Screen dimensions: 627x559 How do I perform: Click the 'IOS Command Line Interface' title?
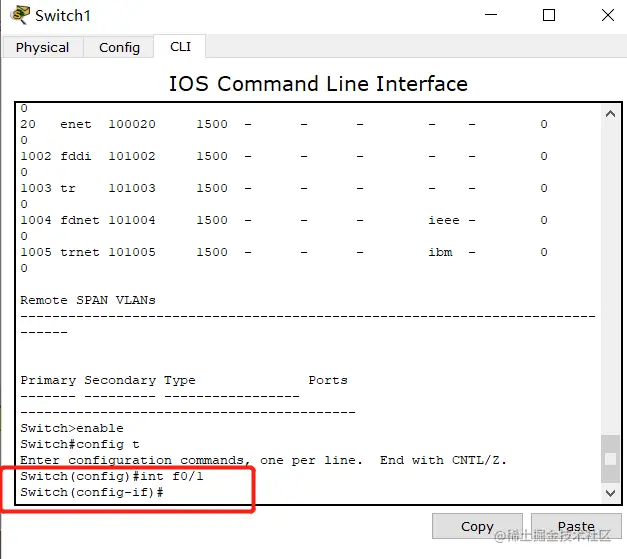(318, 84)
